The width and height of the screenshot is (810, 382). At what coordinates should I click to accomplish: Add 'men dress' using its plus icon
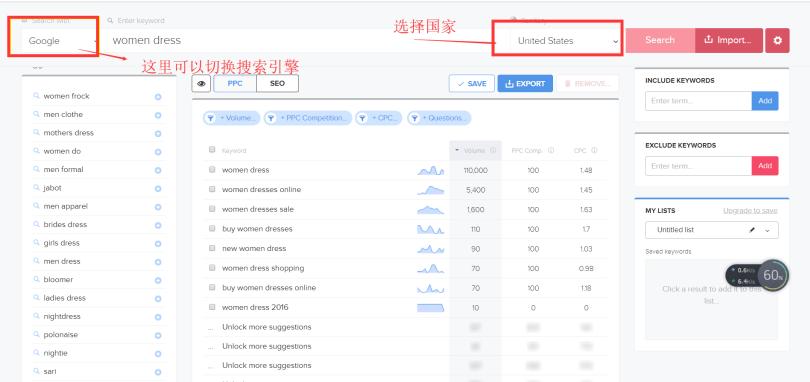158,262
